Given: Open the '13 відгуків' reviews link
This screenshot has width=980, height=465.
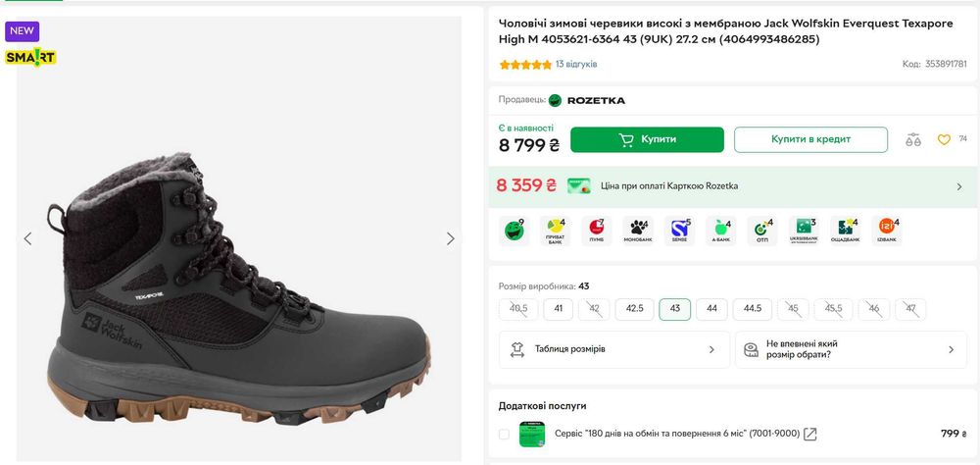Looking at the screenshot, I should [576, 65].
